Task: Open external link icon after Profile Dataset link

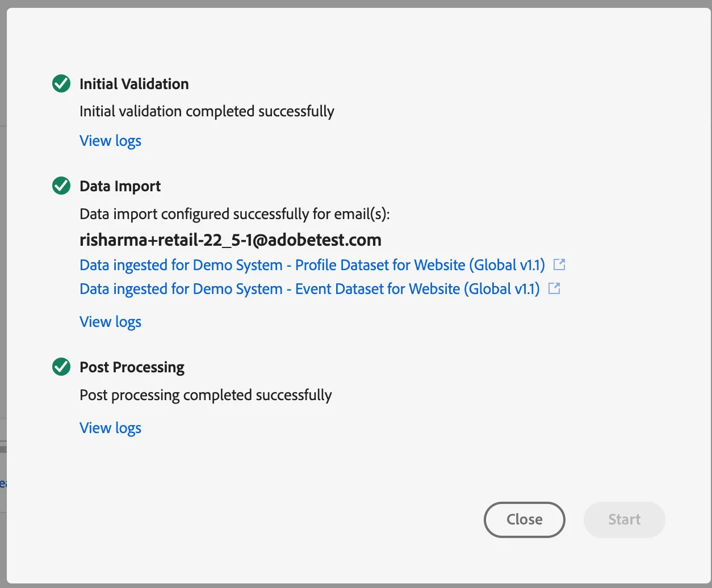Action: click(559, 264)
